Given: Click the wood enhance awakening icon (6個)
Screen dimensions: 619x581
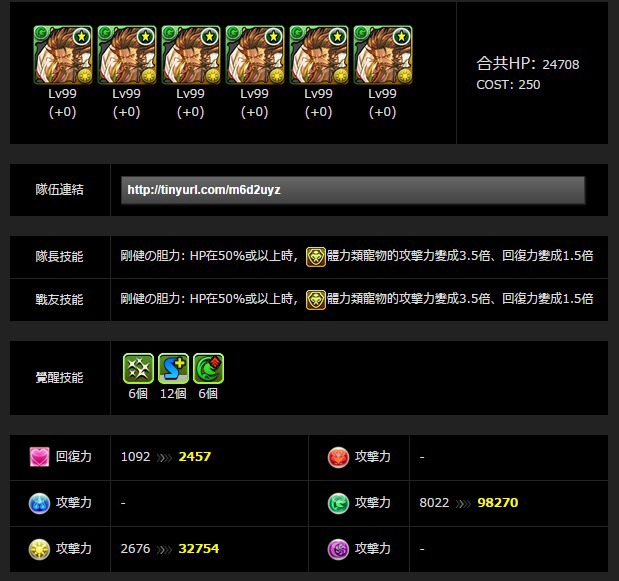Looking at the screenshot, I should (208, 368).
